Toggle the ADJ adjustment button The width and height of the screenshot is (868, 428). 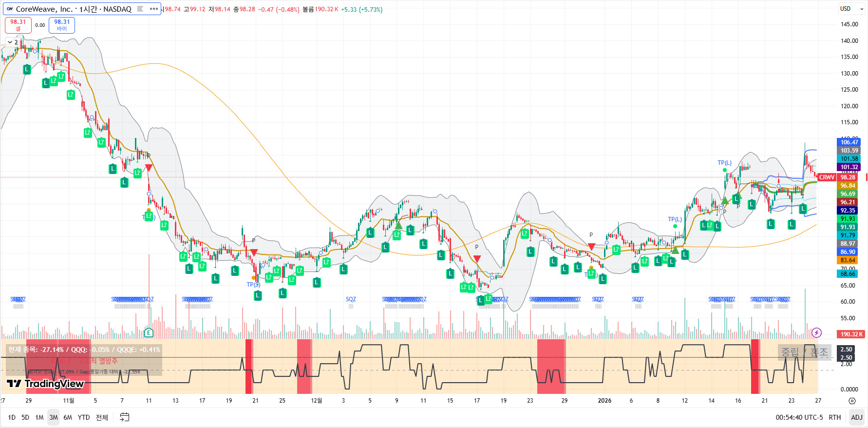click(x=857, y=417)
